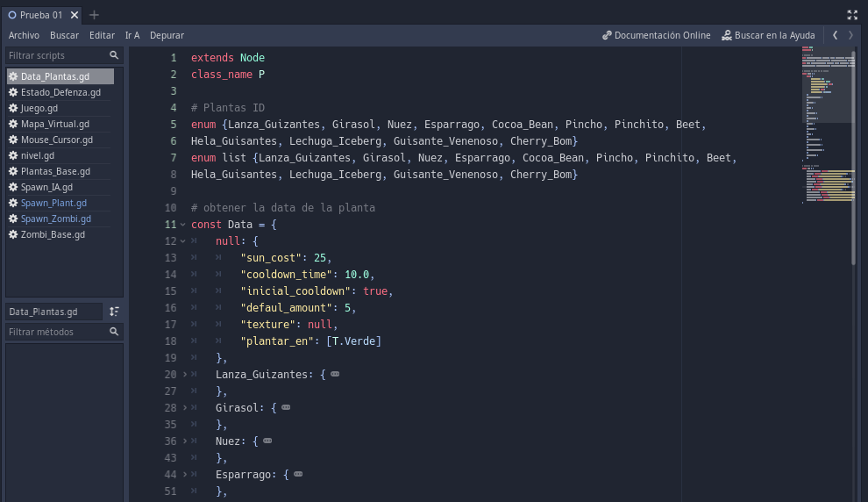
Task: Click the "inicial_cooldown" key on line 15
Action: pyautogui.click(x=295, y=290)
